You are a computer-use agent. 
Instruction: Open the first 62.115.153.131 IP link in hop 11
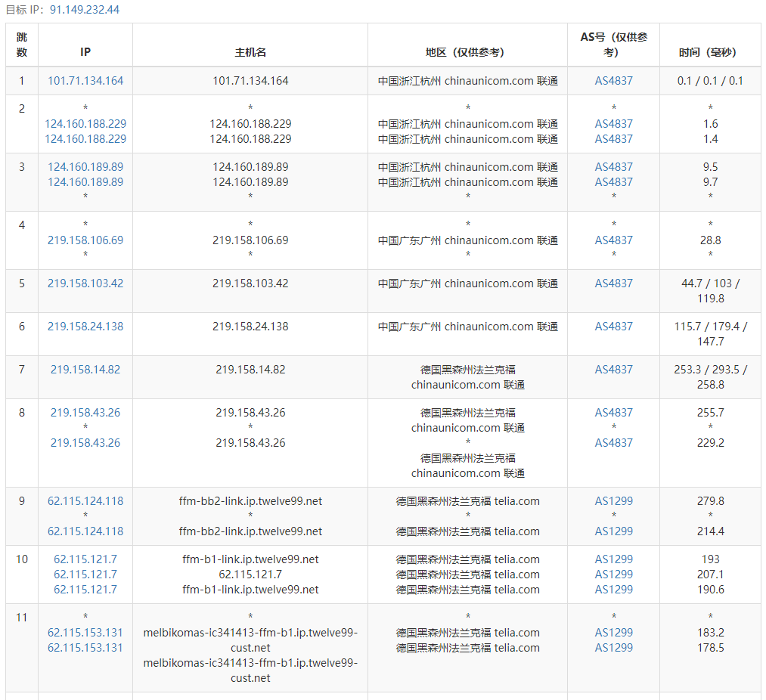85,632
